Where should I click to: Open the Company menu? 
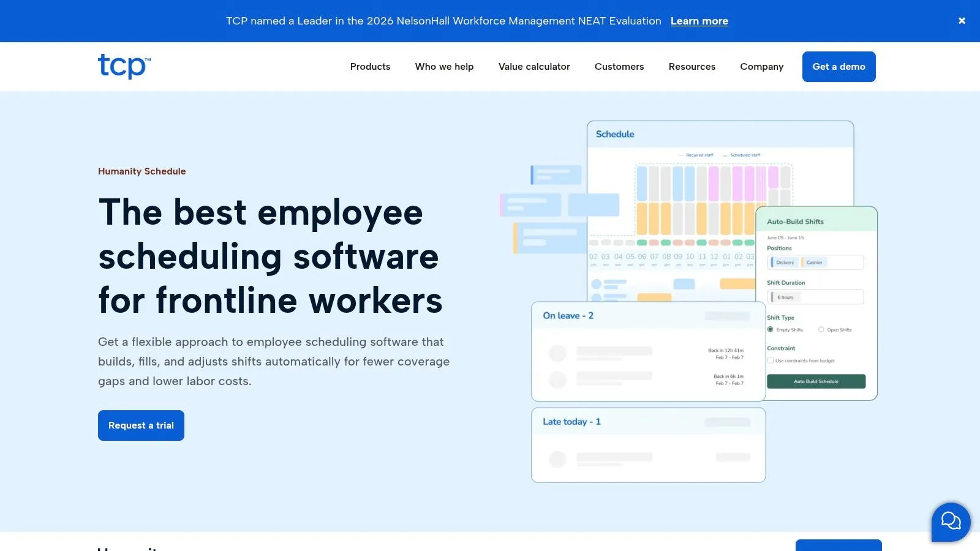coord(761,67)
